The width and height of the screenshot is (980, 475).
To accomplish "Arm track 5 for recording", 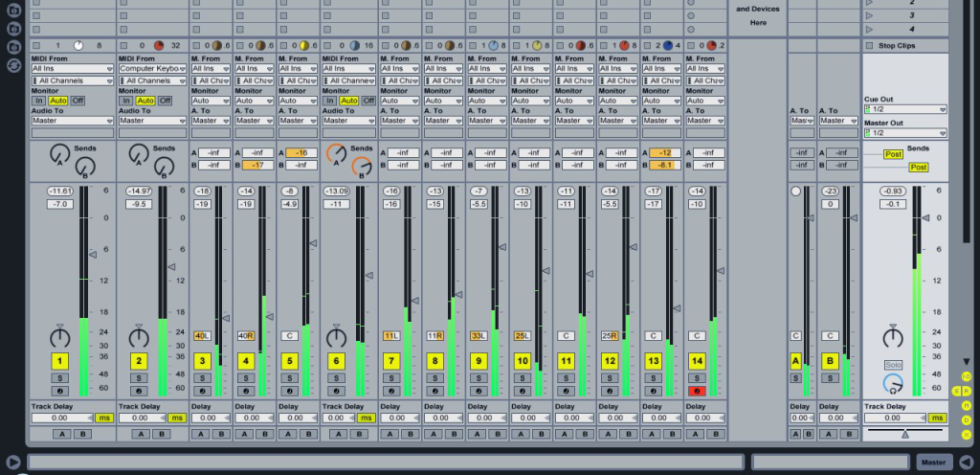I will click(289, 392).
